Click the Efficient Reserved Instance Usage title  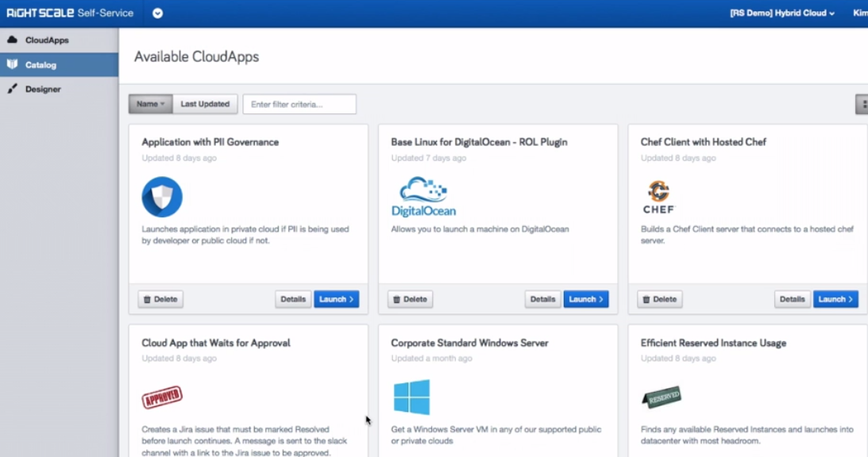pos(714,343)
